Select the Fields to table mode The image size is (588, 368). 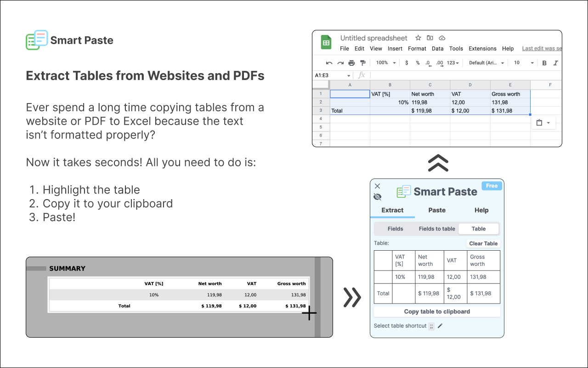point(437,229)
